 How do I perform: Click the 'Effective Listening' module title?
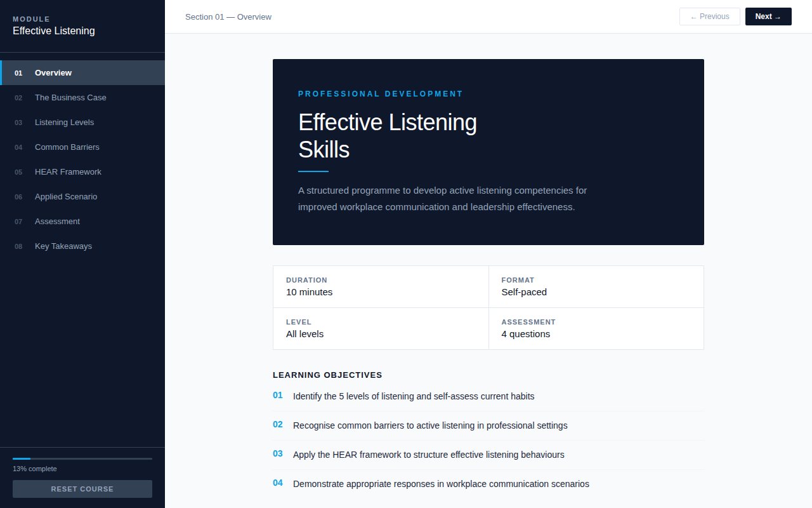pos(54,30)
